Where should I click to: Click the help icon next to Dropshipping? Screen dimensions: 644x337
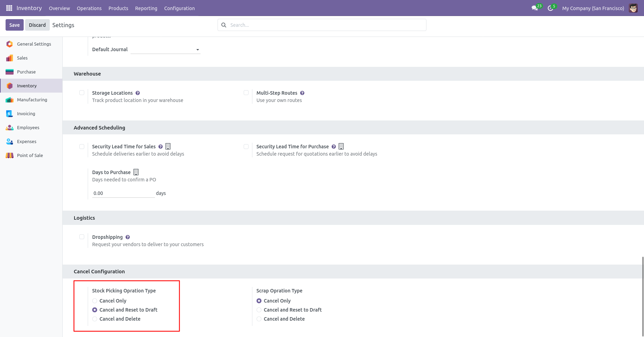pos(128,237)
